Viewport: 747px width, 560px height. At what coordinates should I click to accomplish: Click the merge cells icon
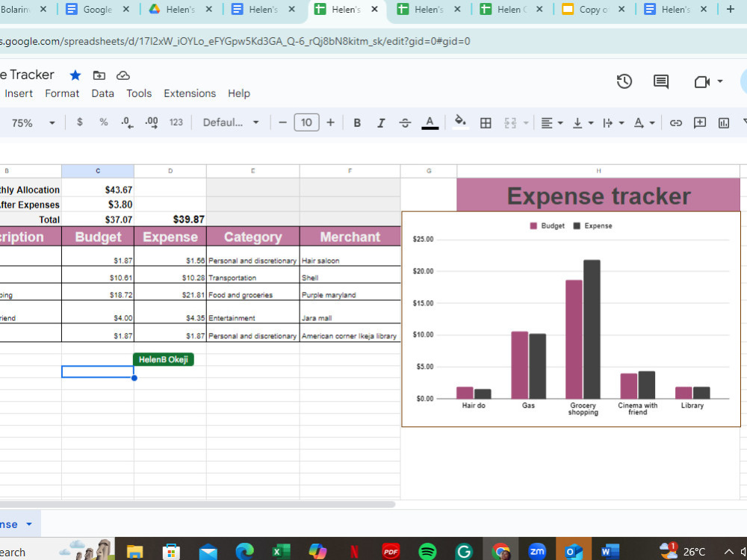coord(510,123)
